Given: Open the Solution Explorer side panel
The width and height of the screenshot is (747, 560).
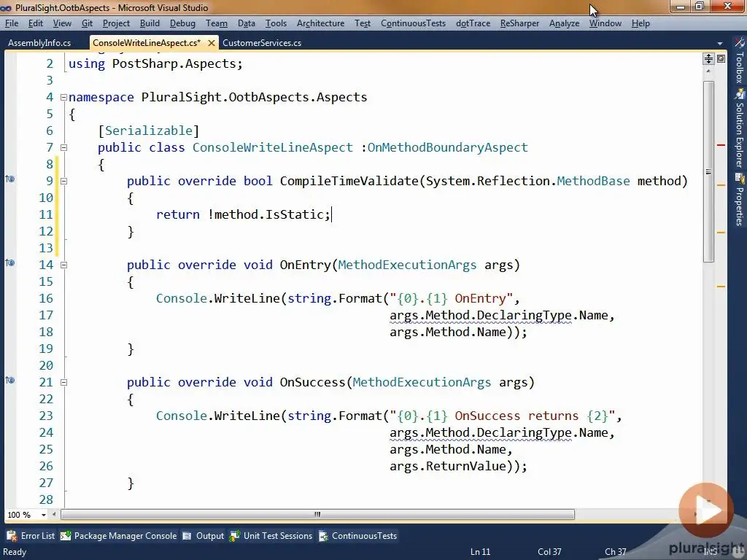Looking at the screenshot, I should click(x=739, y=128).
